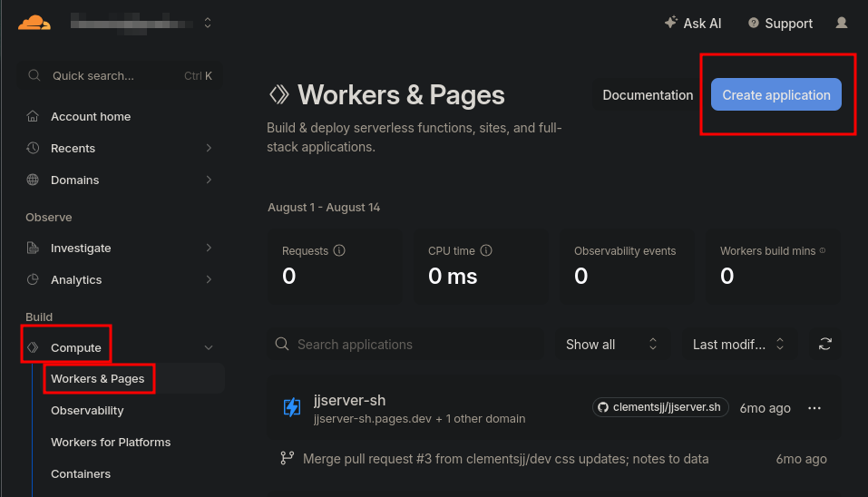Open Observability in the sidebar

[87, 411]
